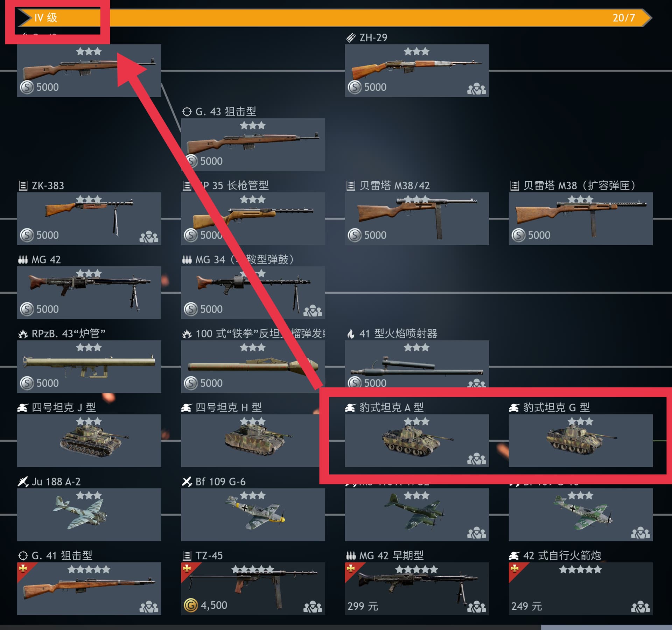This screenshot has height=630, width=672.
Task: Open the G. 43 狙击型 sniper rifle card
Action: coord(253,145)
